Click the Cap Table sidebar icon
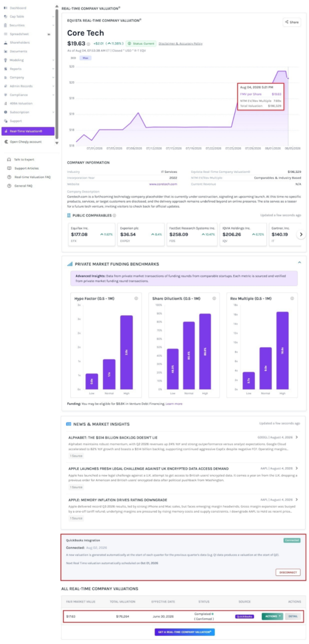The width and height of the screenshot is (309, 644). [x=5, y=16]
